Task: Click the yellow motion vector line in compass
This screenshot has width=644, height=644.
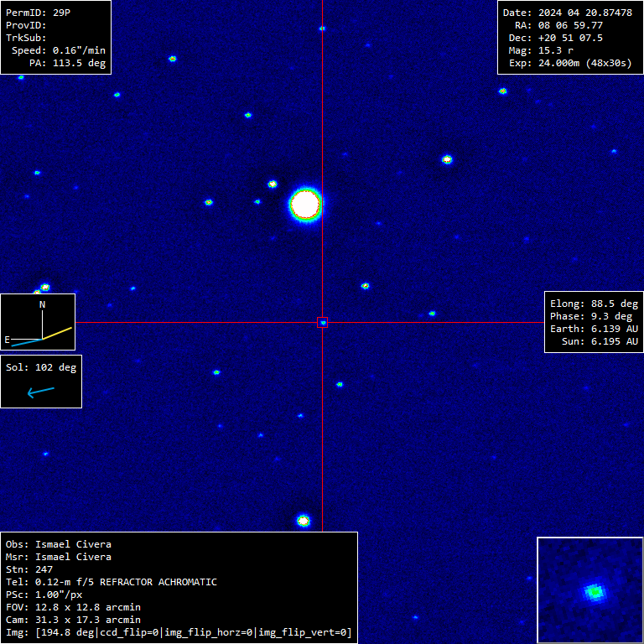Action: [x=58, y=333]
